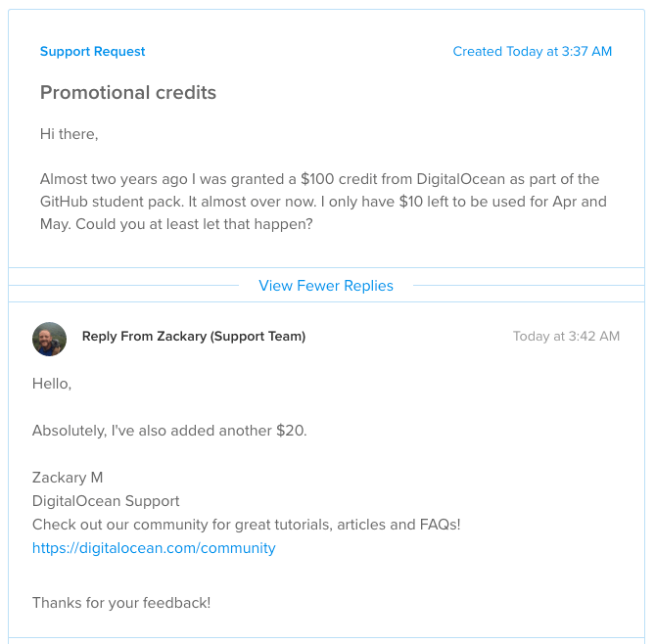The width and height of the screenshot is (655, 644).
Task: Click the Hello greeting in reply
Action: (52, 384)
